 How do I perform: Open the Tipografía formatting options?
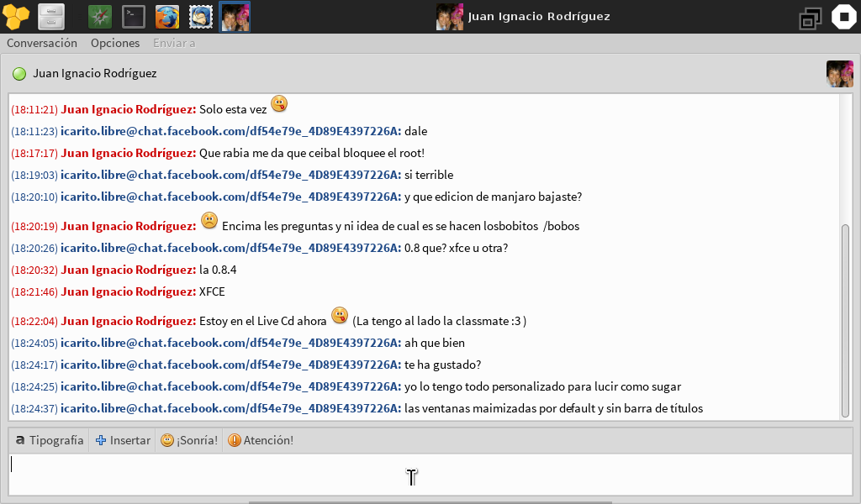pos(50,440)
